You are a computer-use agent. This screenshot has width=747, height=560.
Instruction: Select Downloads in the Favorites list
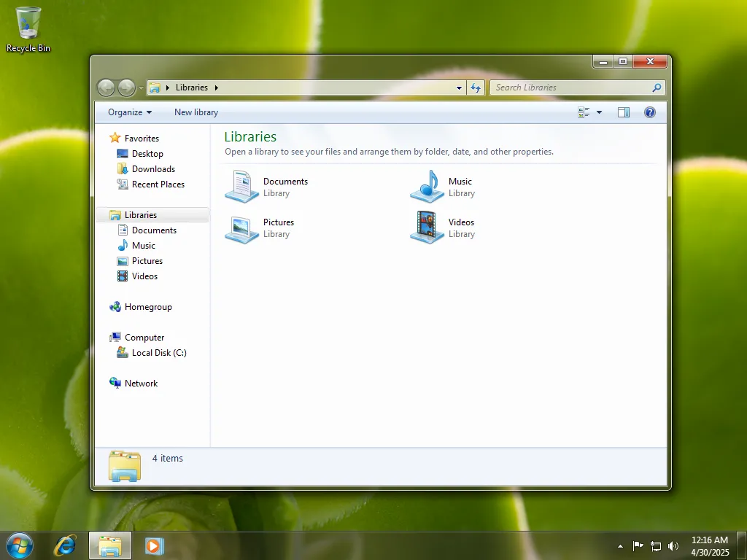[152, 168]
